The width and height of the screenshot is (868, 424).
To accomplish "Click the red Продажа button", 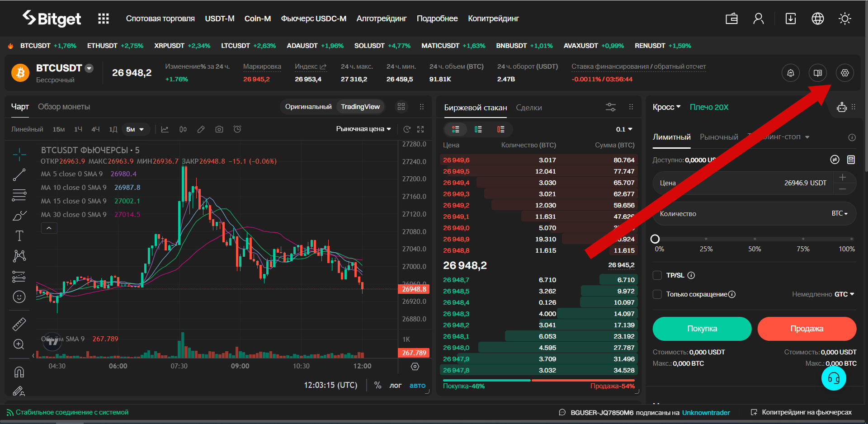I will tap(807, 329).
